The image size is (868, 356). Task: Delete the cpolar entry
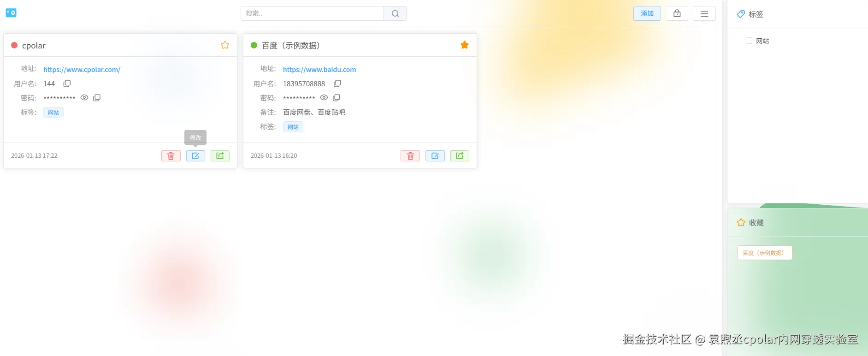(x=171, y=156)
